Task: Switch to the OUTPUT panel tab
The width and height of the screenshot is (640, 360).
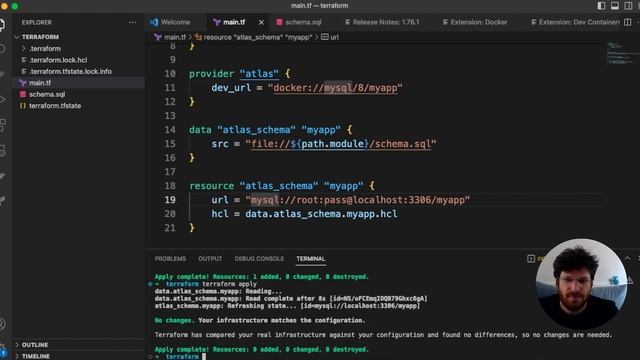Action: coord(210,259)
